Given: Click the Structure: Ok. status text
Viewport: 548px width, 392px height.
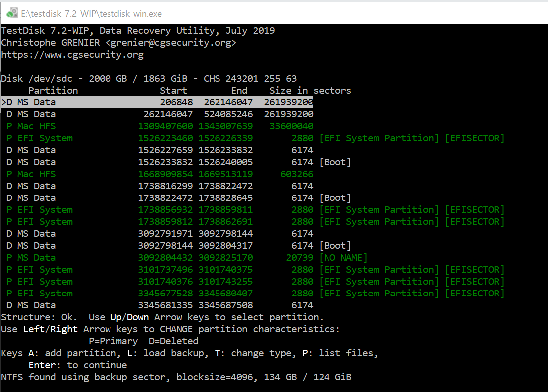Looking at the screenshot, I should click(39, 317).
